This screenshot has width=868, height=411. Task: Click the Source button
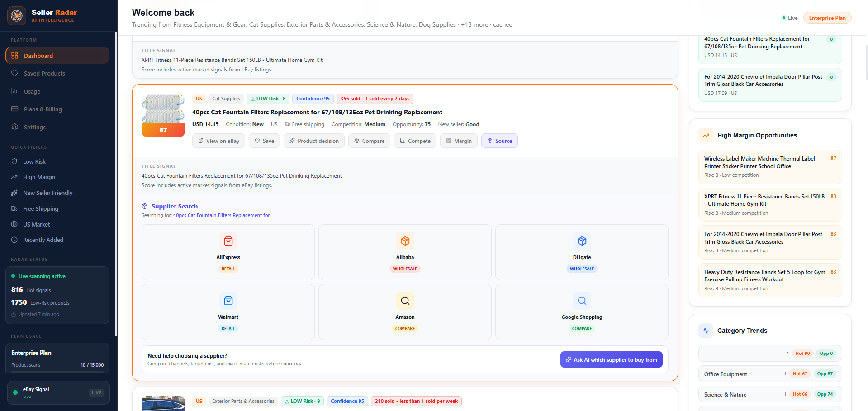(499, 141)
